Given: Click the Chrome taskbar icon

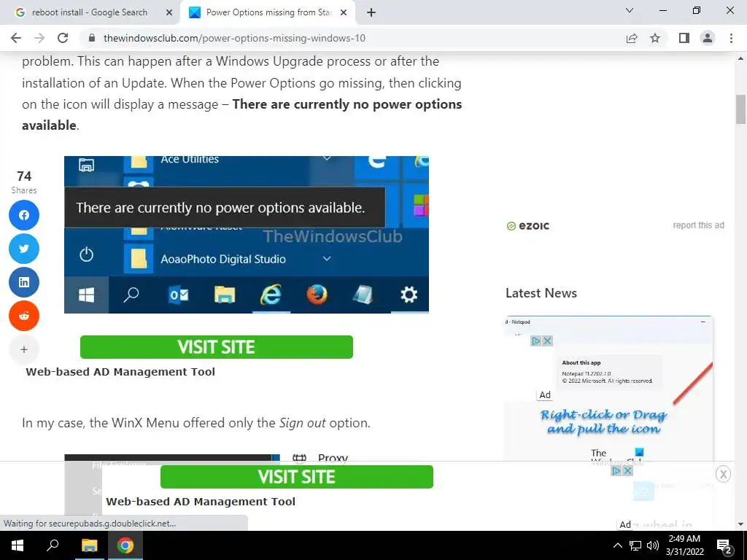Looking at the screenshot, I should tap(125, 545).
